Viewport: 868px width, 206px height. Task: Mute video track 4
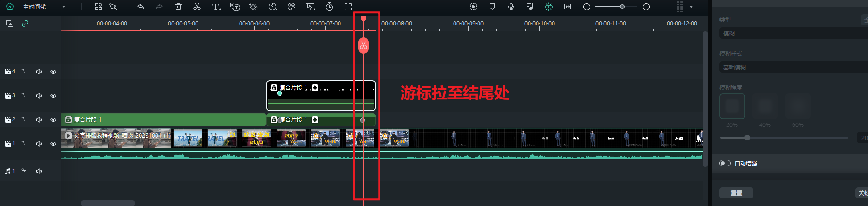(x=39, y=72)
